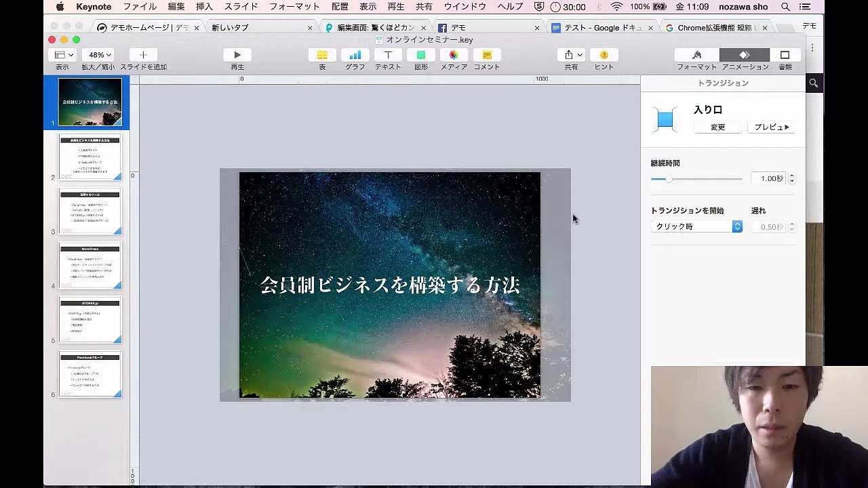
Task: Open the 表示 menu in menu bar
Action: coord(368,7)
